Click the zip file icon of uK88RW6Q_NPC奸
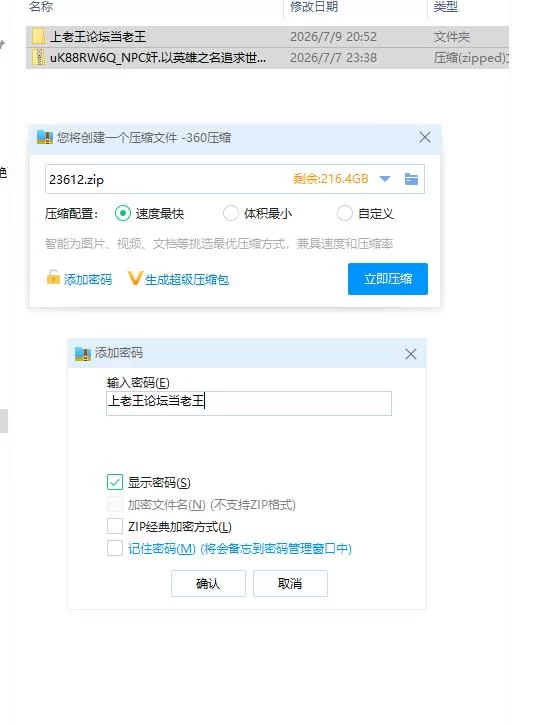Image resolution: width=543 pixels, height=725 pixels. coord(38,57)
